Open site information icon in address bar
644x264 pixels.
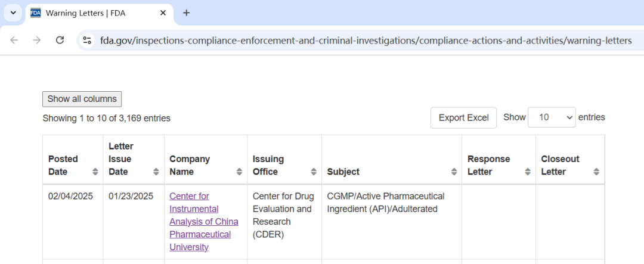tap(87, 41)
